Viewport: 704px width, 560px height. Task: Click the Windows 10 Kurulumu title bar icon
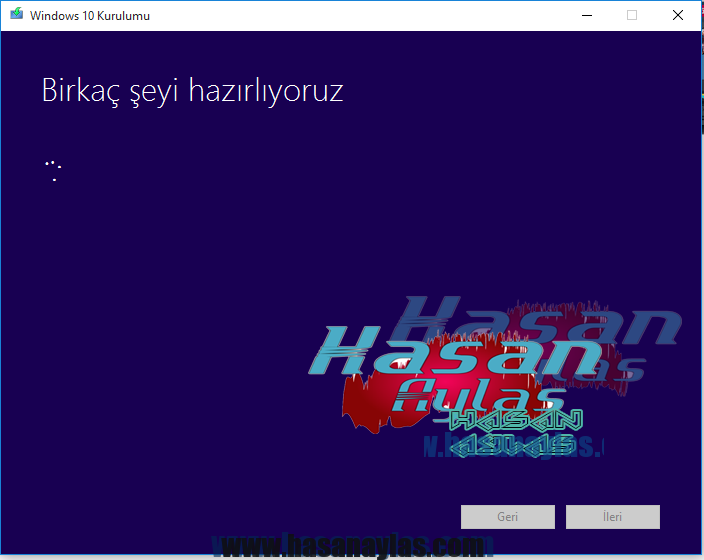click(x=17, y=14)
